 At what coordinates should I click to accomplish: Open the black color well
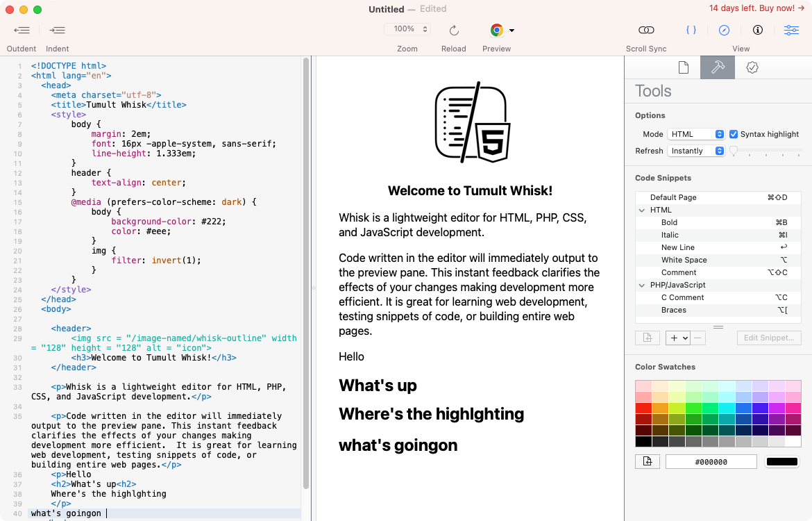coord(782,462)
